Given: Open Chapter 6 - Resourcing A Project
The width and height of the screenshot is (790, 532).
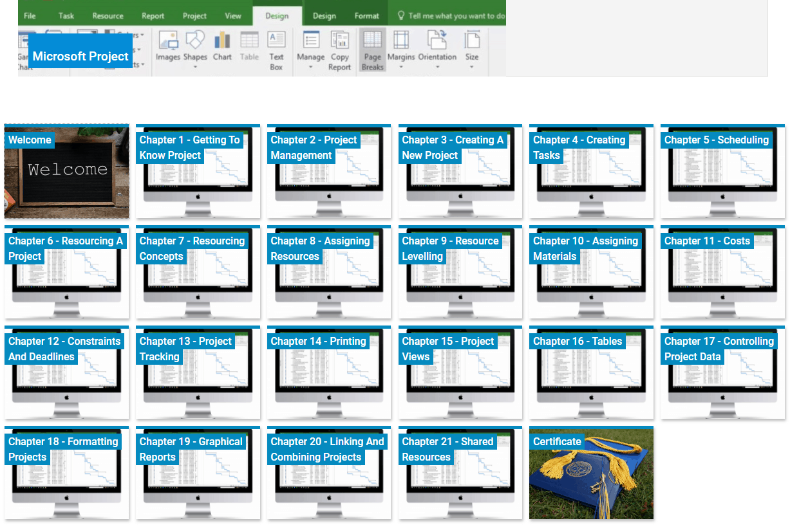Looking at the screenshot, I should point(67,273).
